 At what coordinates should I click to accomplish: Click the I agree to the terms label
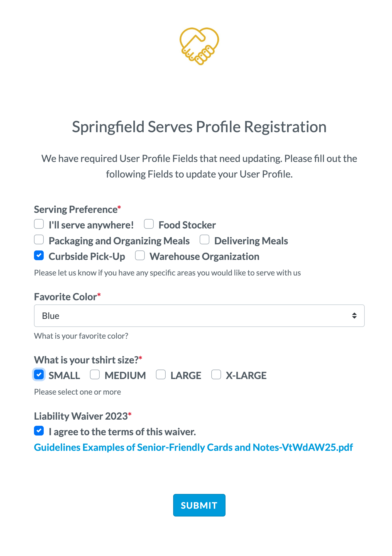(122, 432)
